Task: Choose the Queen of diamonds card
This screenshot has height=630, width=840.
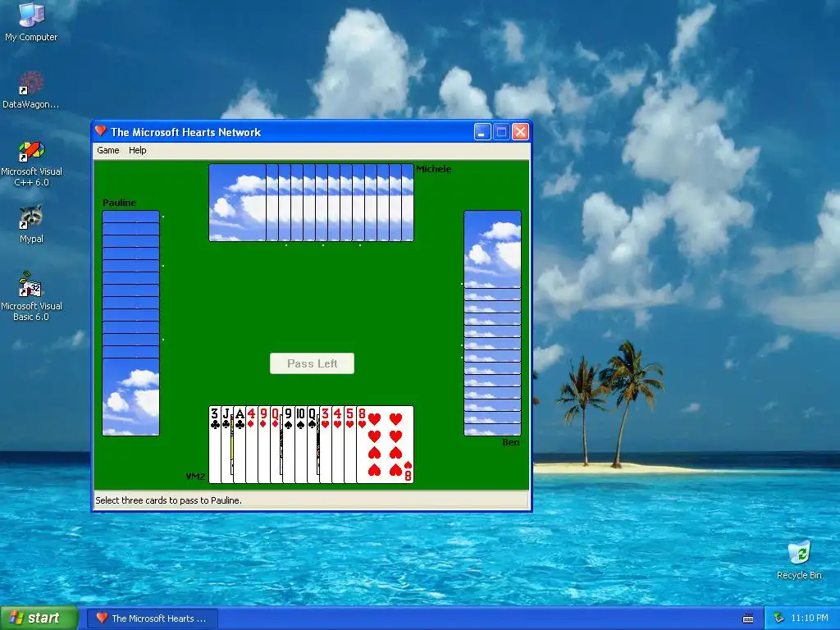Action: coord(276,445)
